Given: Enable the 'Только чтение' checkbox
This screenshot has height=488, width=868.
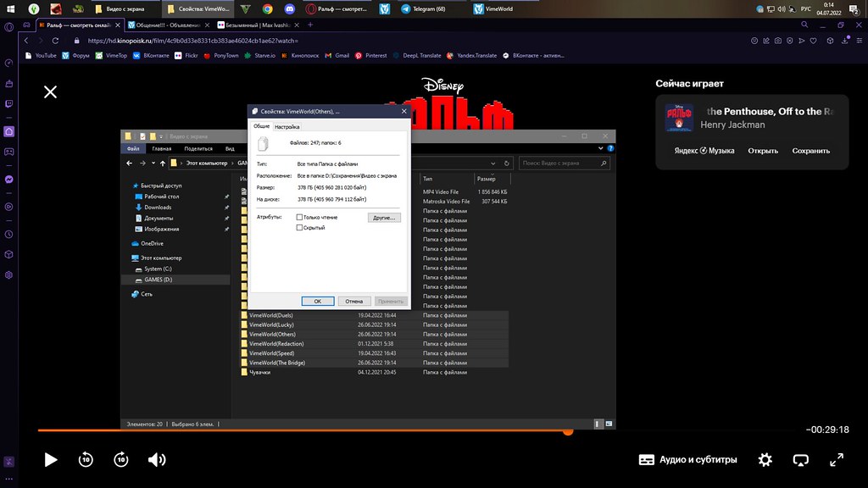Looking at the screenshot, I should [300, 218].
